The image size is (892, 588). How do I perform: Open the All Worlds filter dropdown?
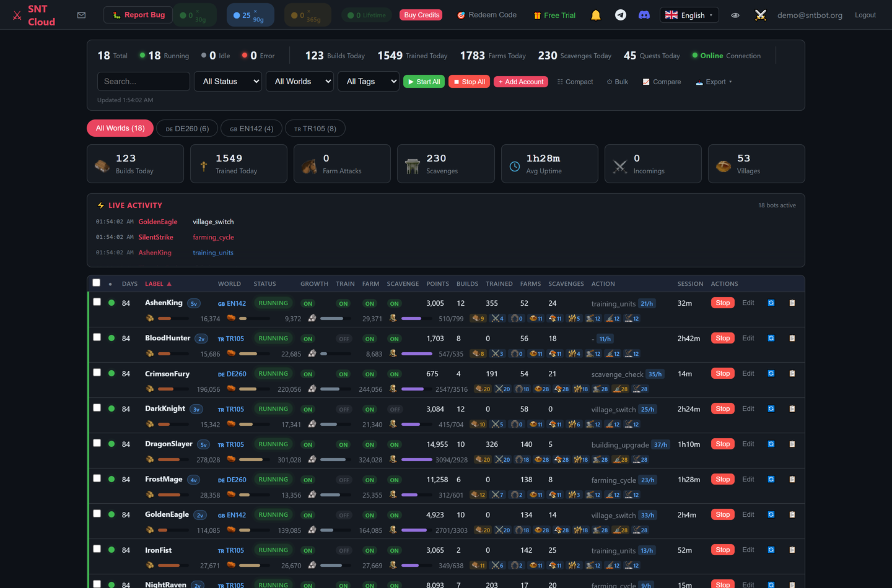coord(300,81)
